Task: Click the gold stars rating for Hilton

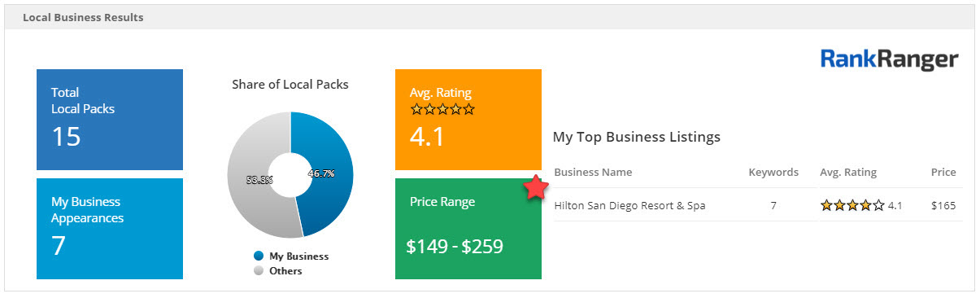Action: click(852, 206)
